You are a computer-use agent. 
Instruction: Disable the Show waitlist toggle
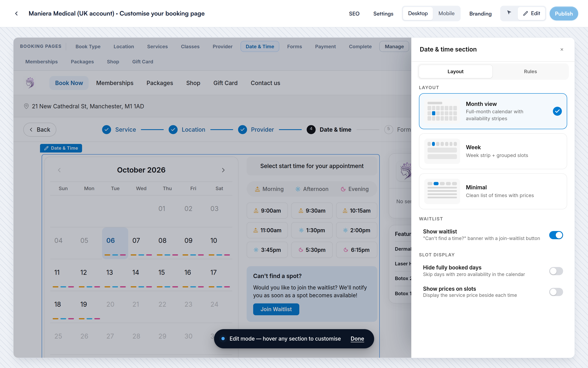[556, 235]
